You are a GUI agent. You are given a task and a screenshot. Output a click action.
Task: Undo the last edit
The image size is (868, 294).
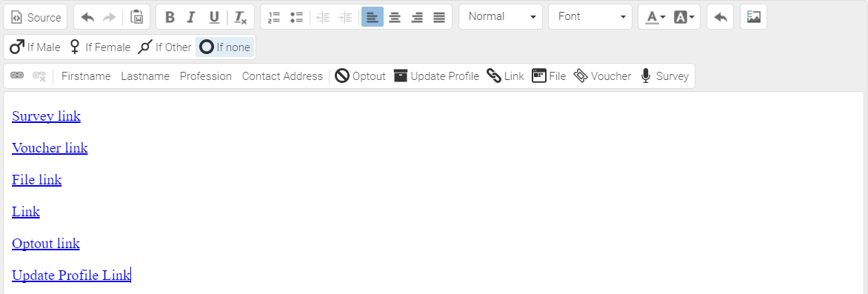click(x=87, y=17)
